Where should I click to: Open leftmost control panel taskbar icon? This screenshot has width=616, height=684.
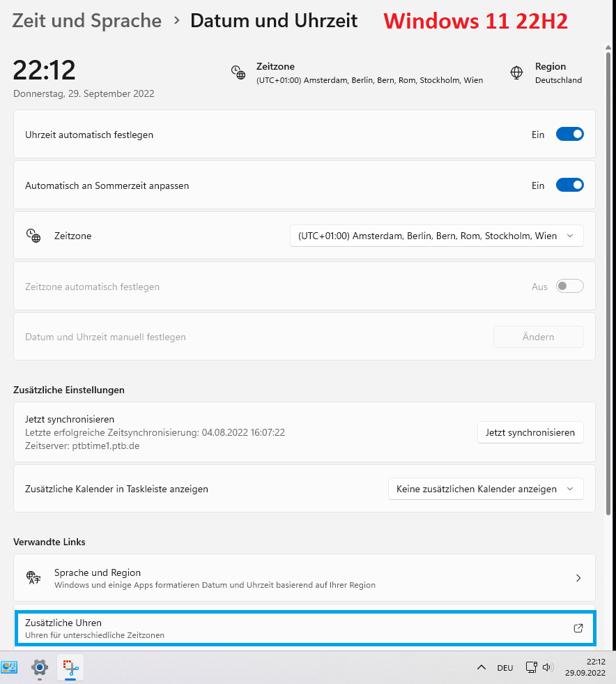click(x=9, y=667)
